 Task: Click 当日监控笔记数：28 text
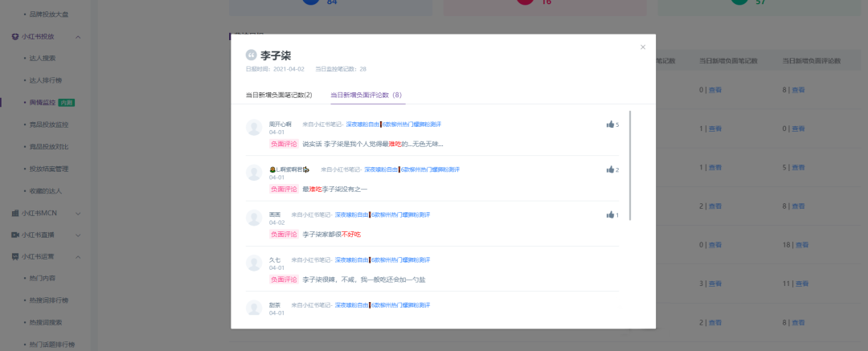click(341, 69)
